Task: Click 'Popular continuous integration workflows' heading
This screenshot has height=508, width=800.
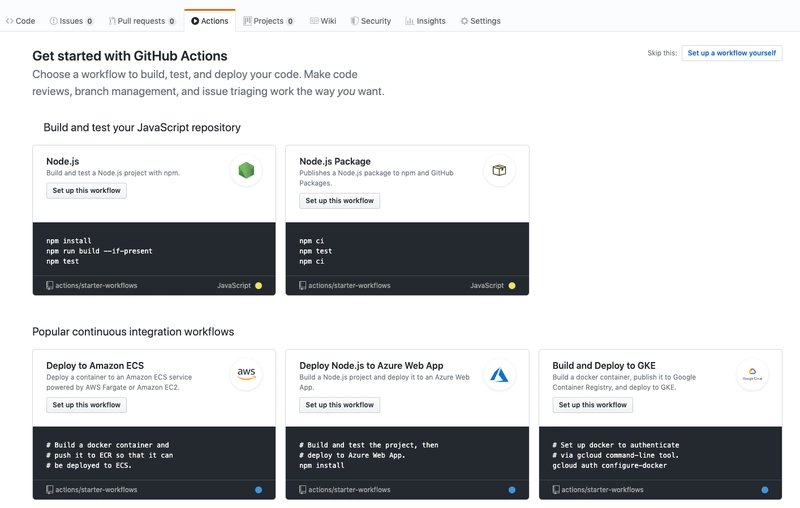Action: (133, 332)
